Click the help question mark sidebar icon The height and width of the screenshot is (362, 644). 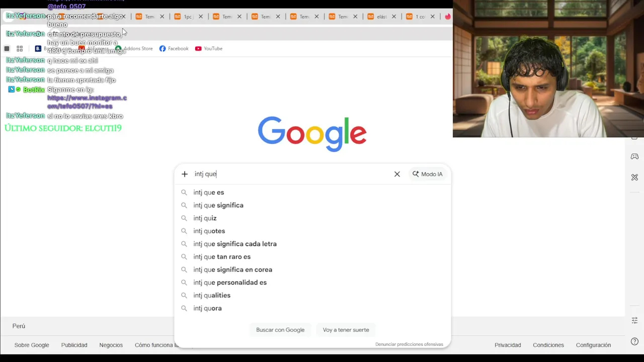(x=634, y=341)
